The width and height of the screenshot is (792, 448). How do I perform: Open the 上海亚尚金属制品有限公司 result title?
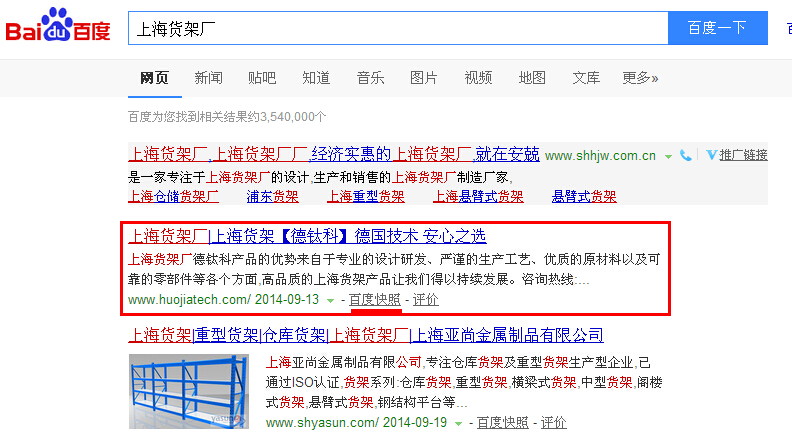click(x=366, y=335)
